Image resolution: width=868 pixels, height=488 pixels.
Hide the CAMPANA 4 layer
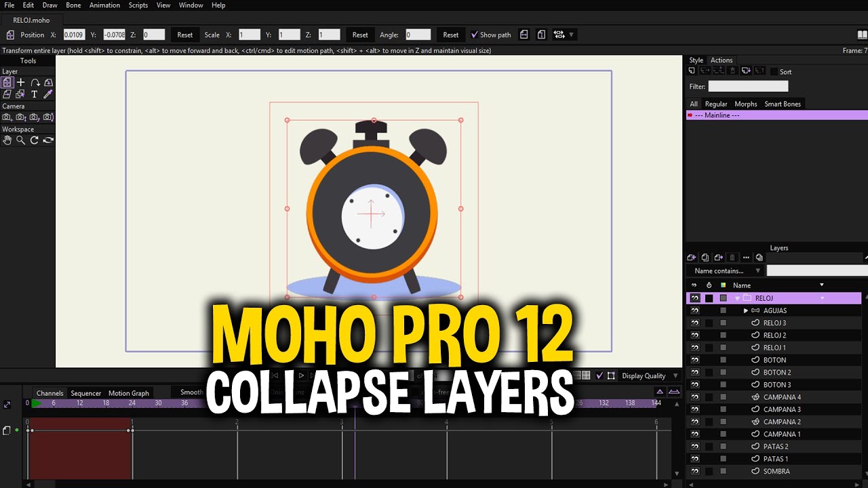pos(695,397)
